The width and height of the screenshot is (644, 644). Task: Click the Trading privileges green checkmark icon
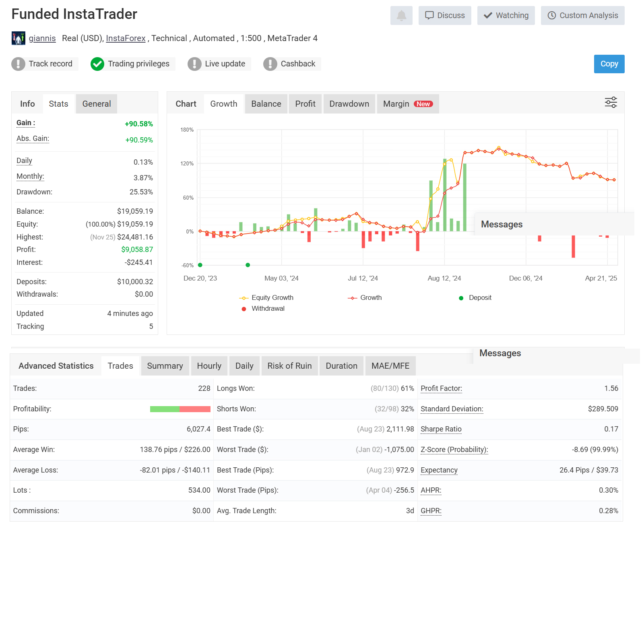[x=97, y=64]
